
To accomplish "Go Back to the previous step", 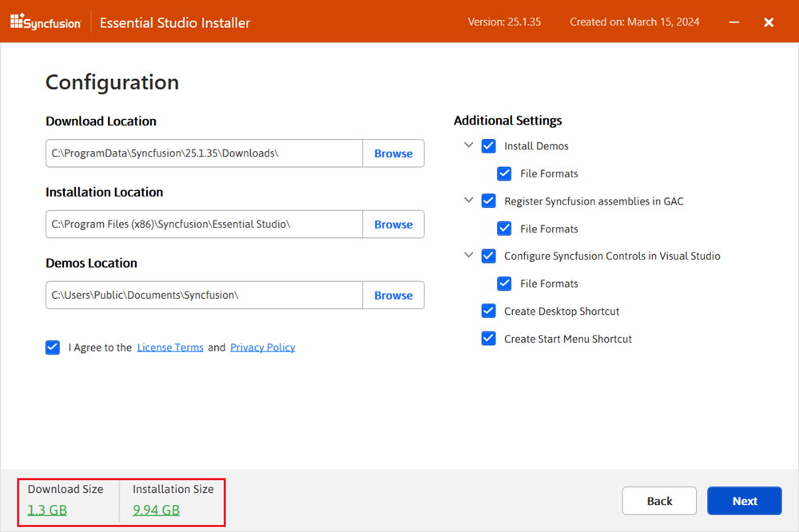I will point(659,500).
